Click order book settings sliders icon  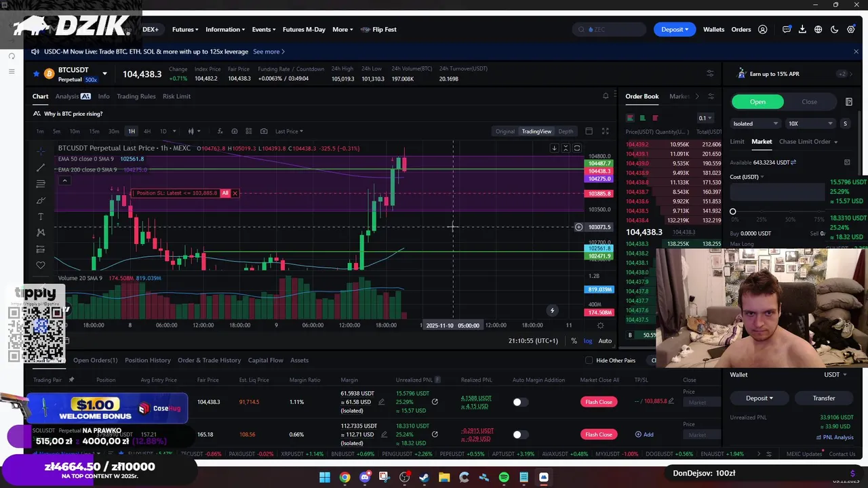(x=711, y=96)
